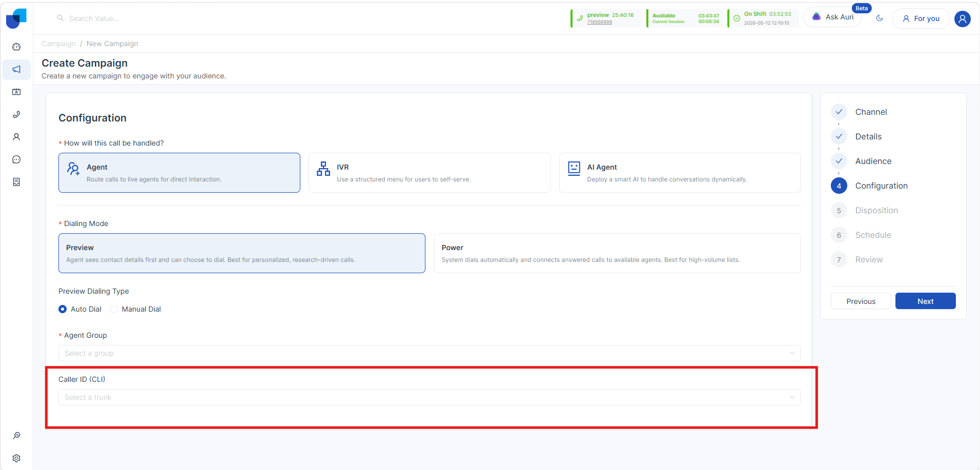
Task: Expand the Agent Group dropdown
Action: coord(430,353)
